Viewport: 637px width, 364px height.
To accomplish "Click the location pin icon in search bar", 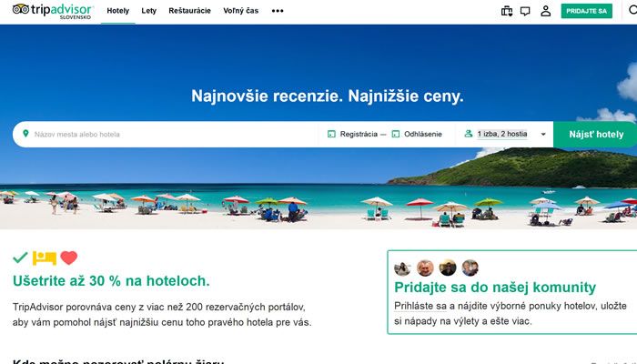I will point(25,134).
